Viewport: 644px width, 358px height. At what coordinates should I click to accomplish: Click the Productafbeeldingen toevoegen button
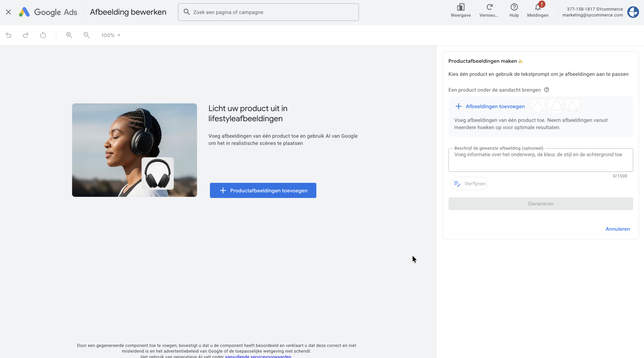[263, 190]
